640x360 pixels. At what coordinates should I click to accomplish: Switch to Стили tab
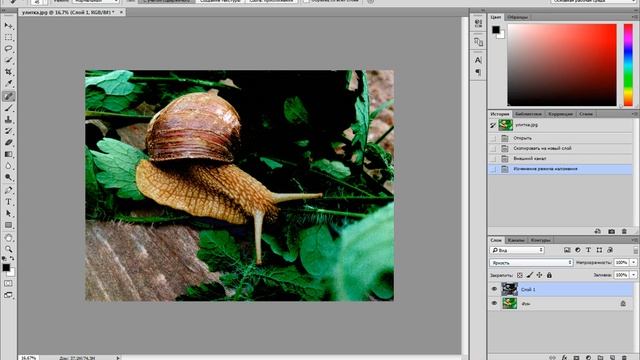coord(586,114)
